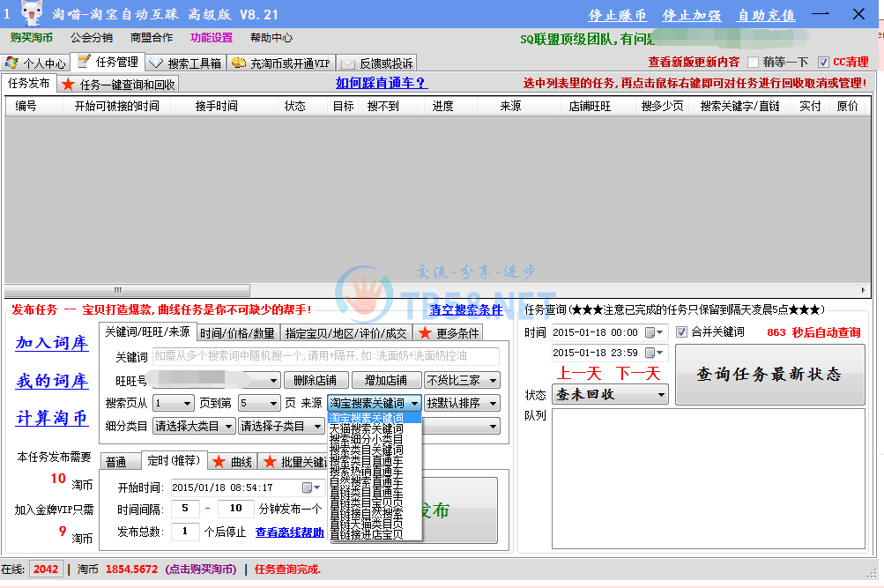
Task: Switch to the 任务发布 sub-tab
Action: [x=29, y=84]
